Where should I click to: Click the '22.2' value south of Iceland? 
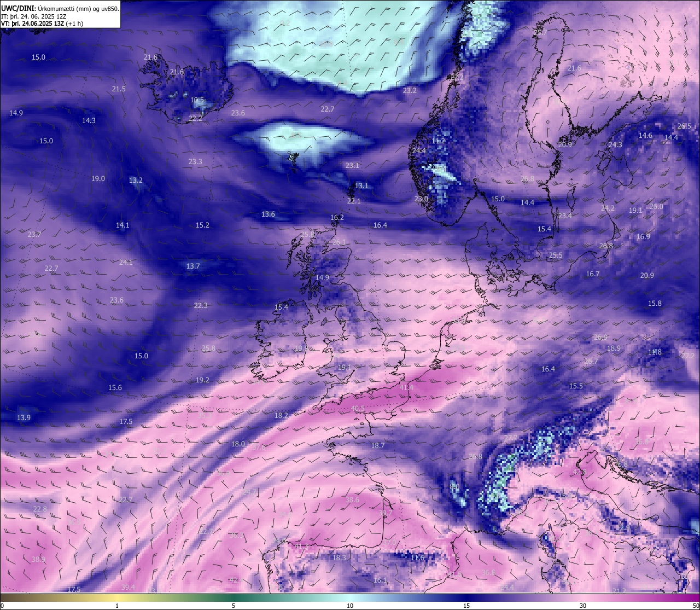(x=195, y=118)
